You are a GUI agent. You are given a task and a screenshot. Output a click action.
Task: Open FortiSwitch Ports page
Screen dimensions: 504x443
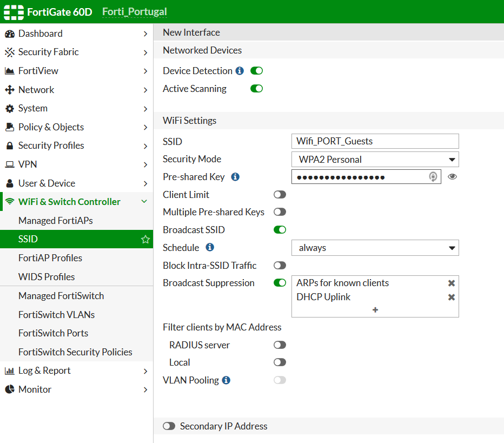(x=76, y=333)
